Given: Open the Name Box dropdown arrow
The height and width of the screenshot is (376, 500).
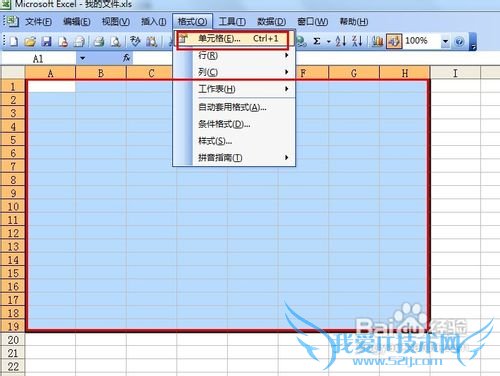Looking at the screenshot, I should click(x=82, y=59).
